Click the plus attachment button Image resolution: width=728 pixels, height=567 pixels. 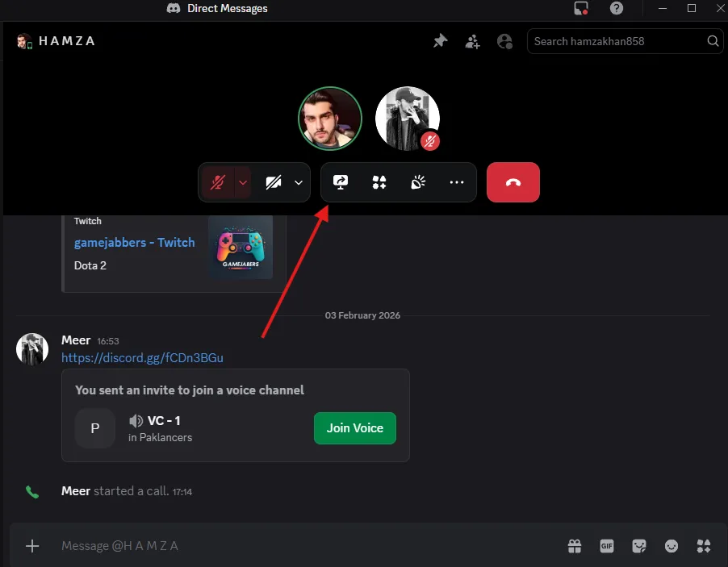pos(32,546)
